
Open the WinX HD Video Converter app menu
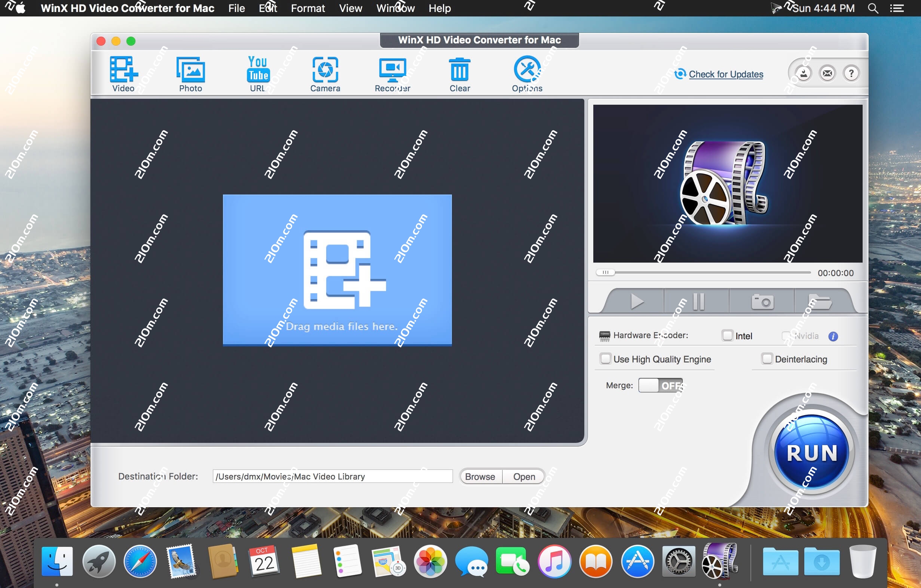(127, 8)
